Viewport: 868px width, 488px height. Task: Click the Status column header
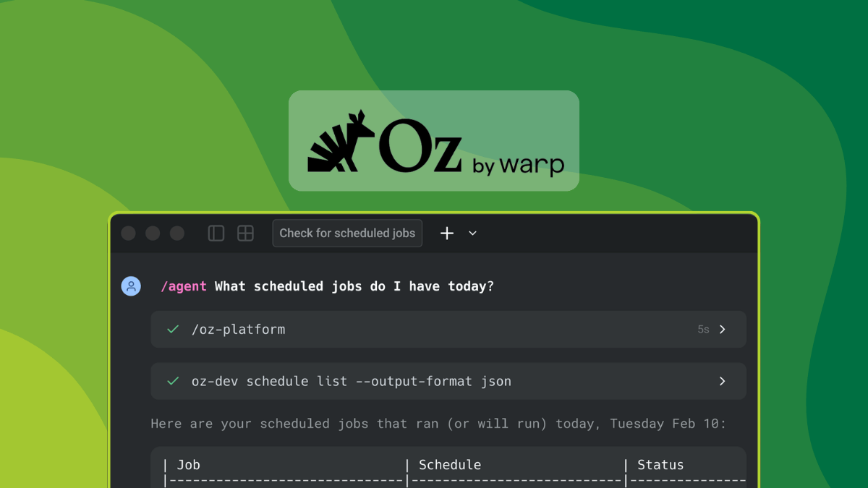click(x=660, y=464)
